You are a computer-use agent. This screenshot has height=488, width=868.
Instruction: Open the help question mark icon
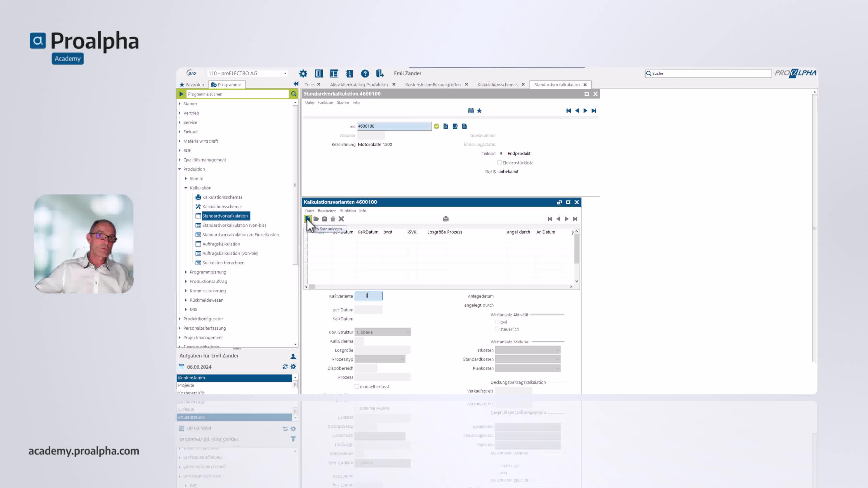coord(365,73)
